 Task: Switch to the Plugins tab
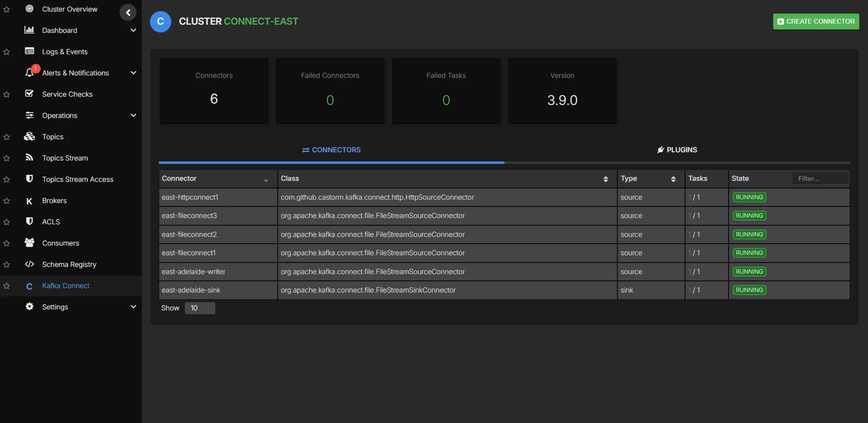tap(677, 150)
